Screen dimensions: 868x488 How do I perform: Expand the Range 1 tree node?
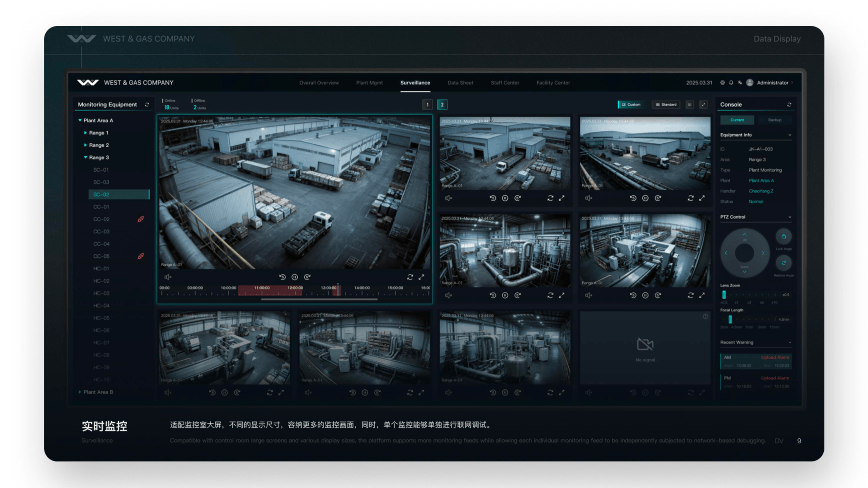[x=85, y=133]
